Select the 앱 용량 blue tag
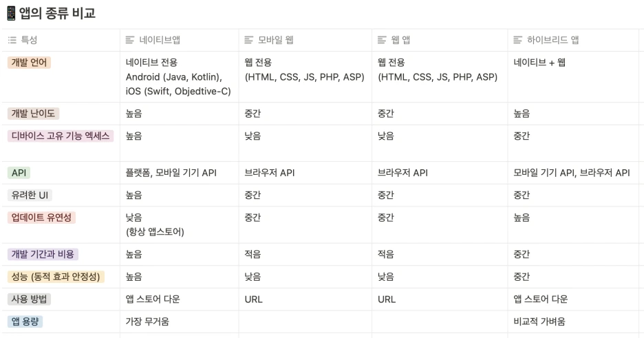Screen dimensions: 644x338 pyautogui.click(x=25, y=321)
